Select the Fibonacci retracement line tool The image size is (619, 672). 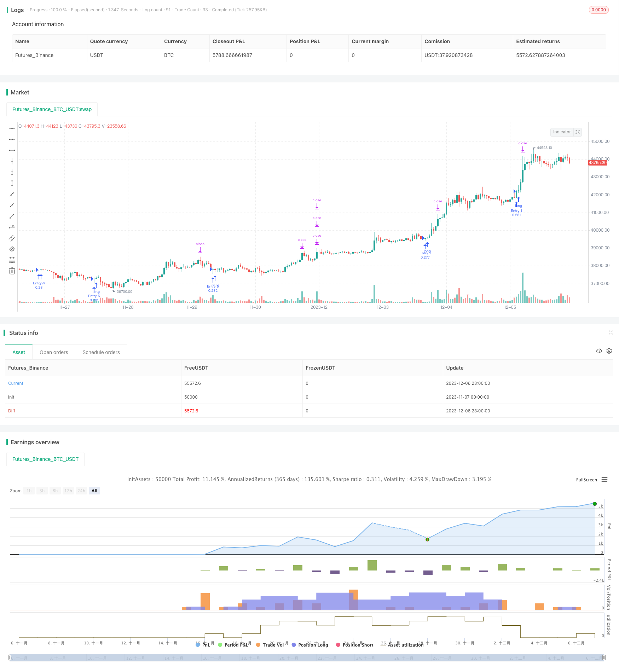12,260
